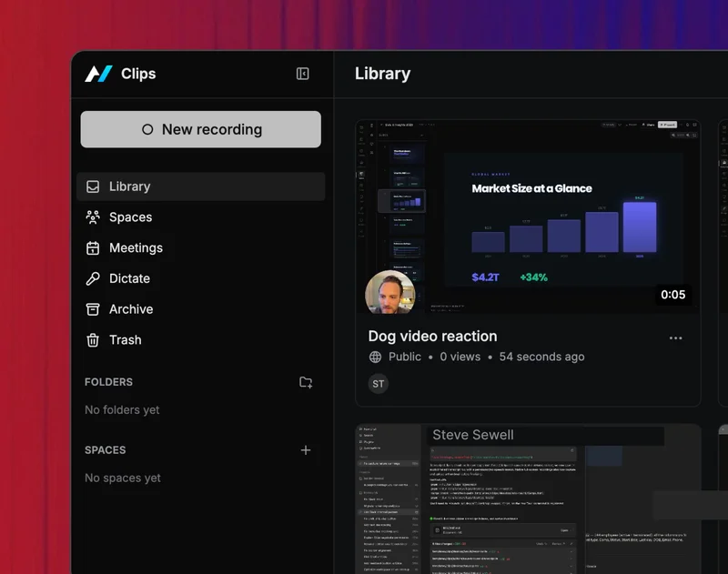Click the circle record icon in New recording
728x574 pixels.
[x=147, y=129]
